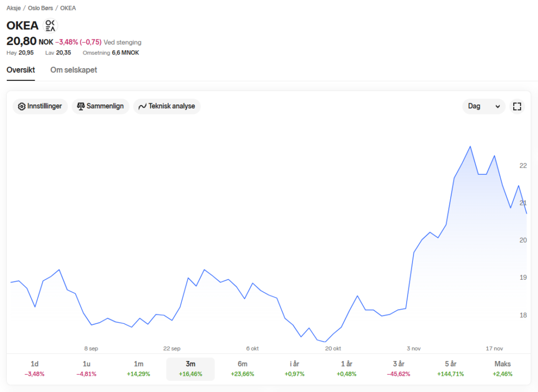The width and height of the screenshot is (538, 392).
Task: Switch chart to 6m range
Action: coord(242,368)
